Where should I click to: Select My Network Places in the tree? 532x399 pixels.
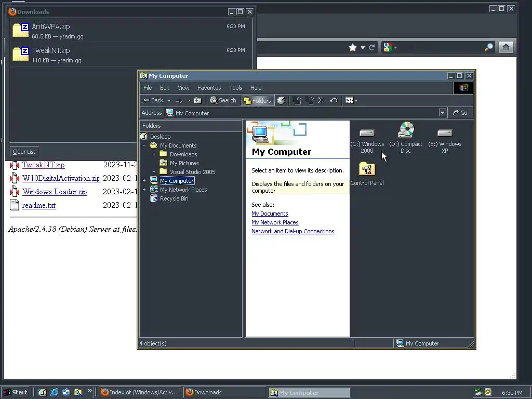click(x=183, y=190)
